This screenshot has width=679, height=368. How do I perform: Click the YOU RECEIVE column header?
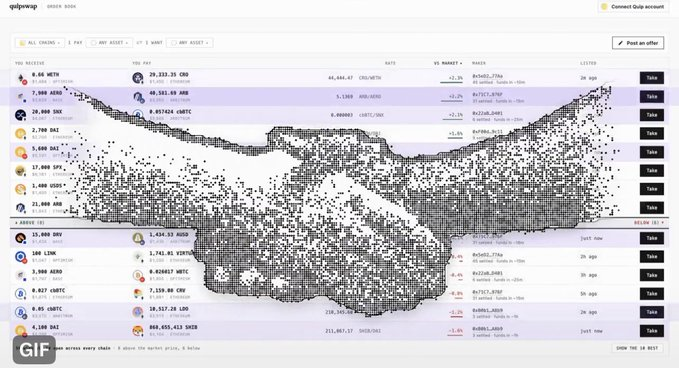pos(29,63)
